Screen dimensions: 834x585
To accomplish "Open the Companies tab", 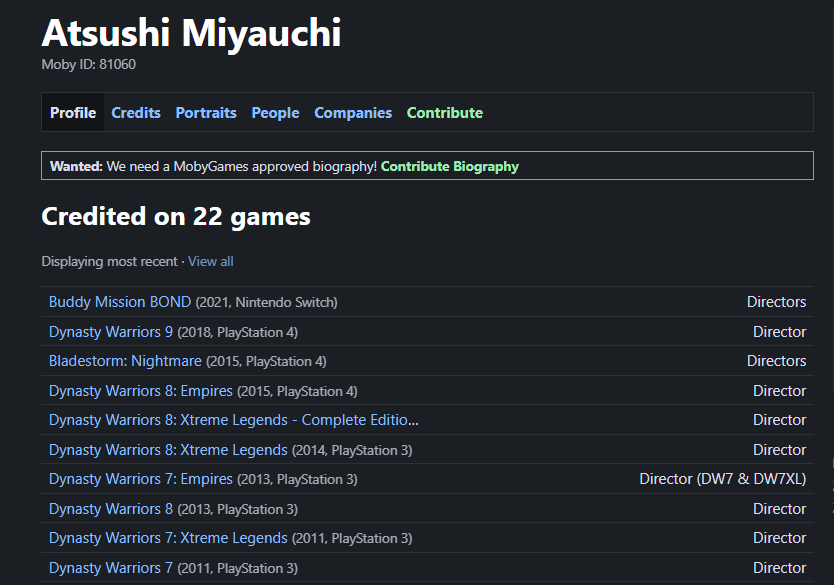I will pyautogui.click(x=353, y=113).
